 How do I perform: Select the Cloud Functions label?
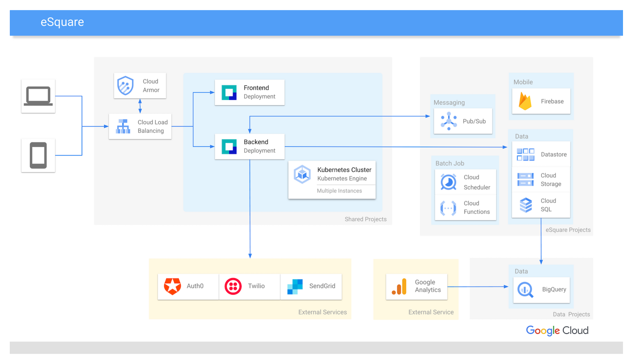477,208
